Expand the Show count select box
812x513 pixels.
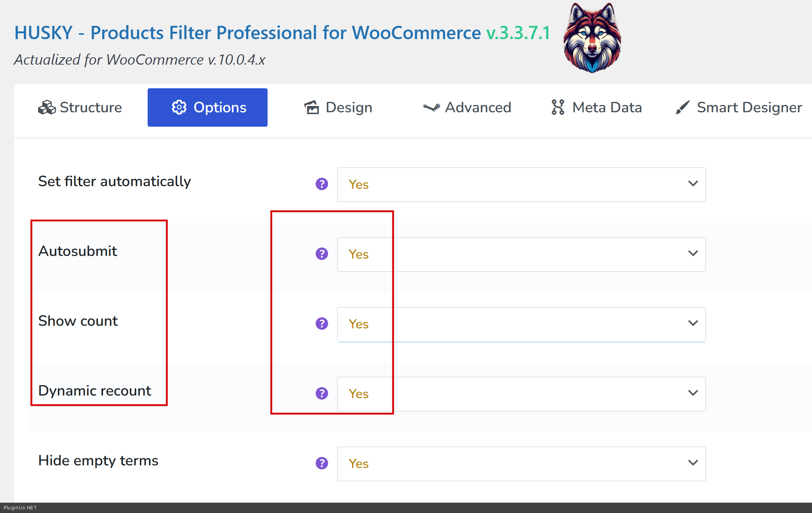tap(521, 324)
